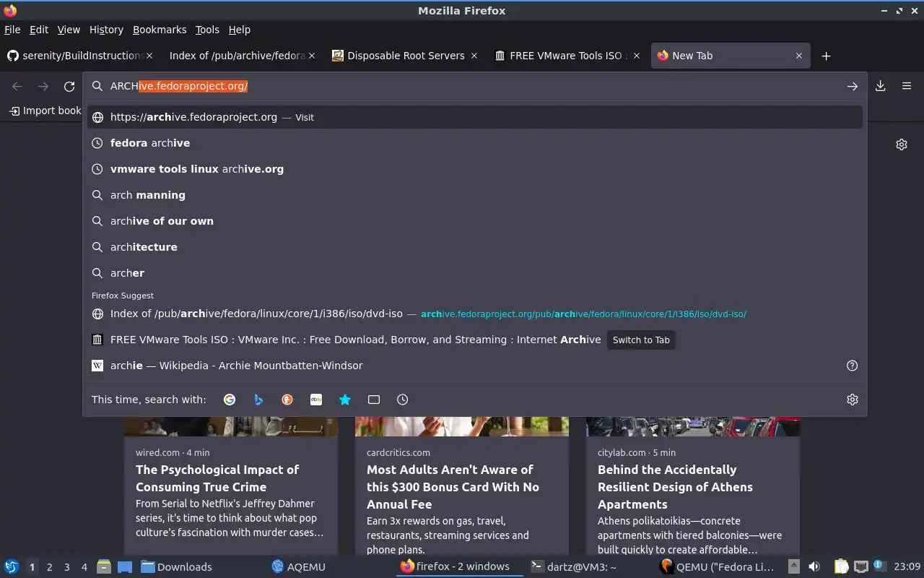The height and width of the screenshot is (578, 924).
Task: Click the Go arrow in the address bar
Action: pyautogui.click(x=853, y=86)
